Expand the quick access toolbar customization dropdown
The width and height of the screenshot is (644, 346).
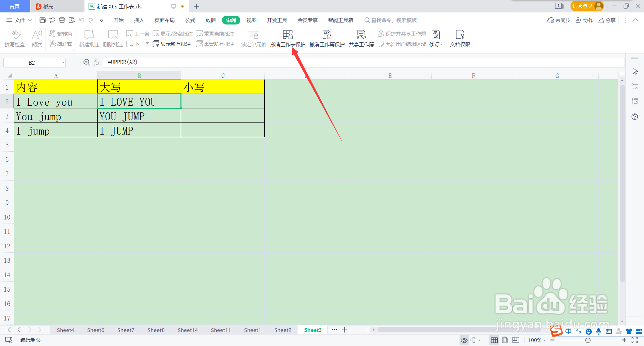(x=101, y=20)
